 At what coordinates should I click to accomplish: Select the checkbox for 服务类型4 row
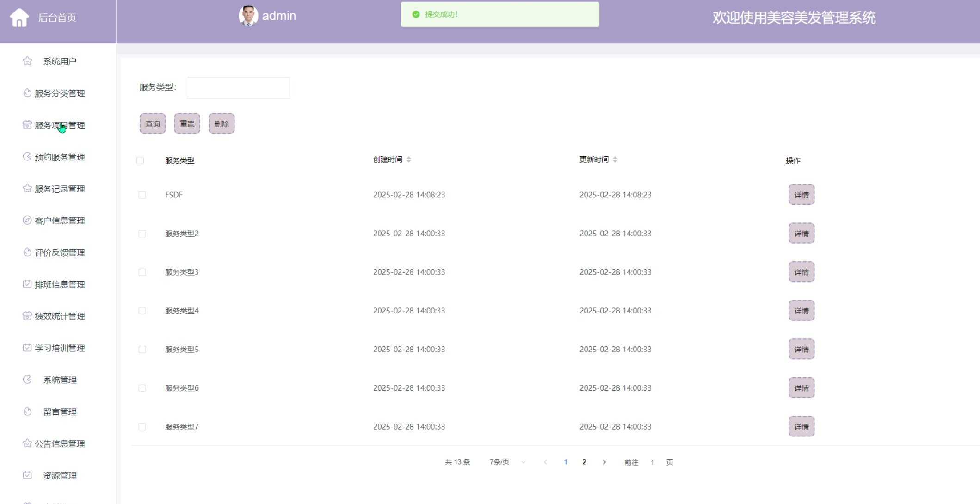tap(142, 311)
